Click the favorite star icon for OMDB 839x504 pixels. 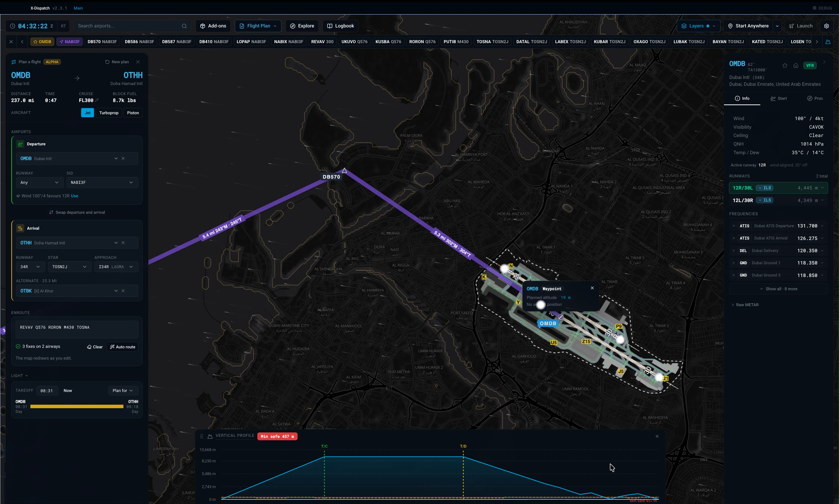coord(785,65)
